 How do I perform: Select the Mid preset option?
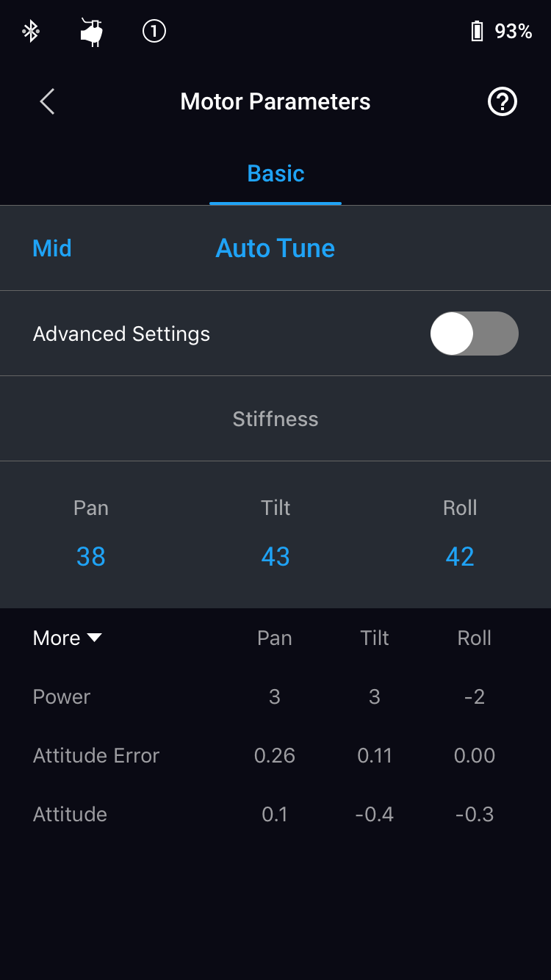click(x=52, y=248)
